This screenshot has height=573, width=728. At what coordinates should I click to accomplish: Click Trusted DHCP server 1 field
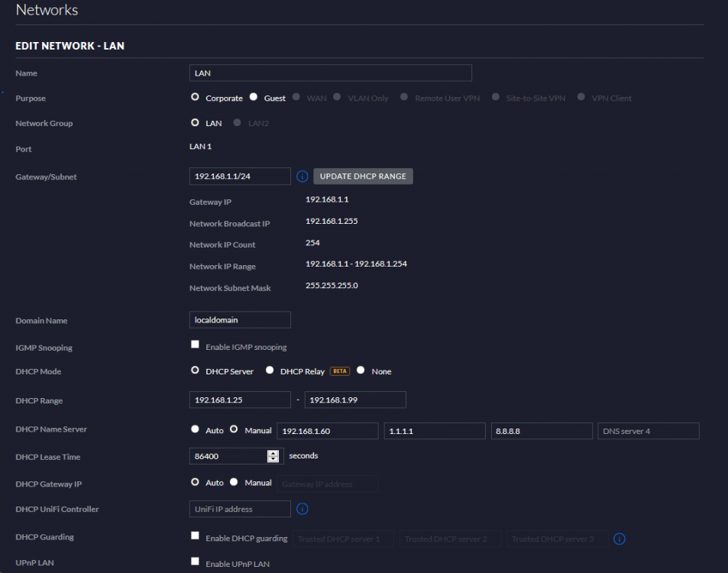pos(344,539)
